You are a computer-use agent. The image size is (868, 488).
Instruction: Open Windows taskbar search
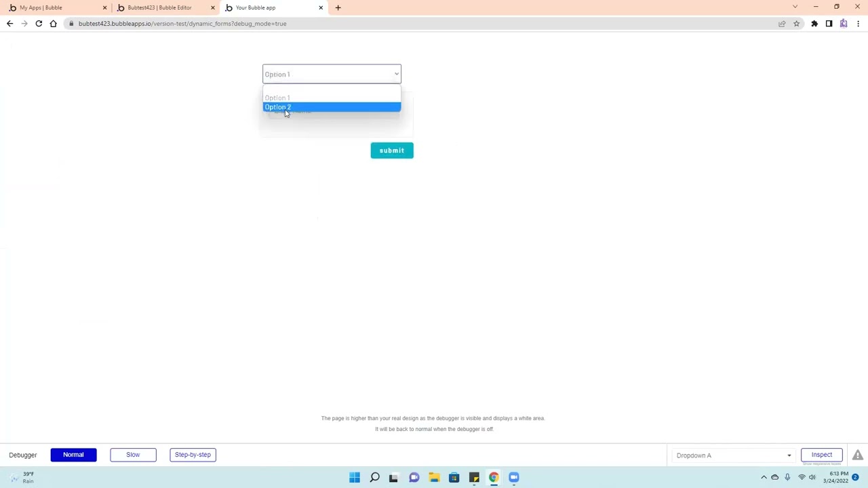pyautogui.click(x=374, y=477)
